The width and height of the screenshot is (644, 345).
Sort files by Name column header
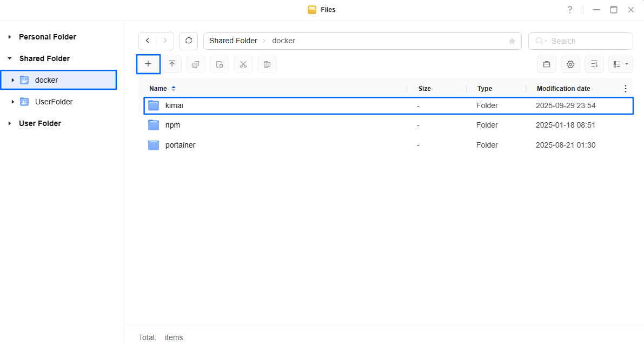tap(158, 89)
